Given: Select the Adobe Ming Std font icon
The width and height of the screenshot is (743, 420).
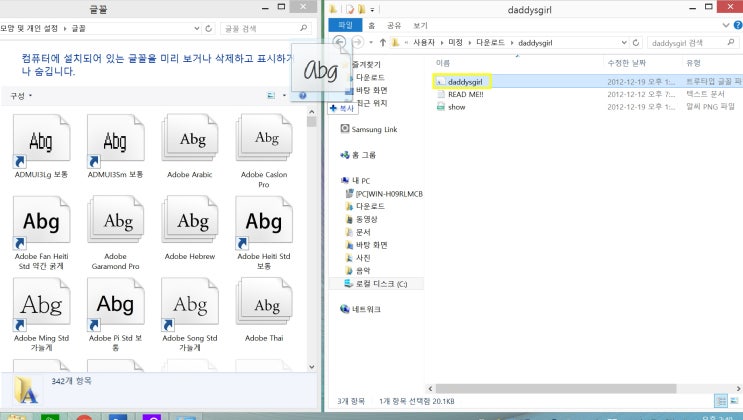Looking at the screenshot, I should 42,305.
